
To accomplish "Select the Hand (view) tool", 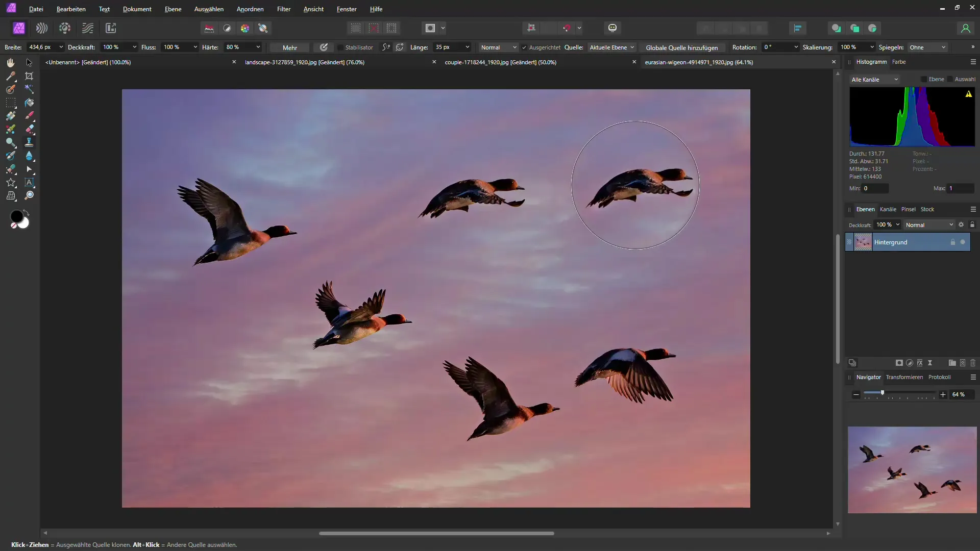I will pos(10,62).
